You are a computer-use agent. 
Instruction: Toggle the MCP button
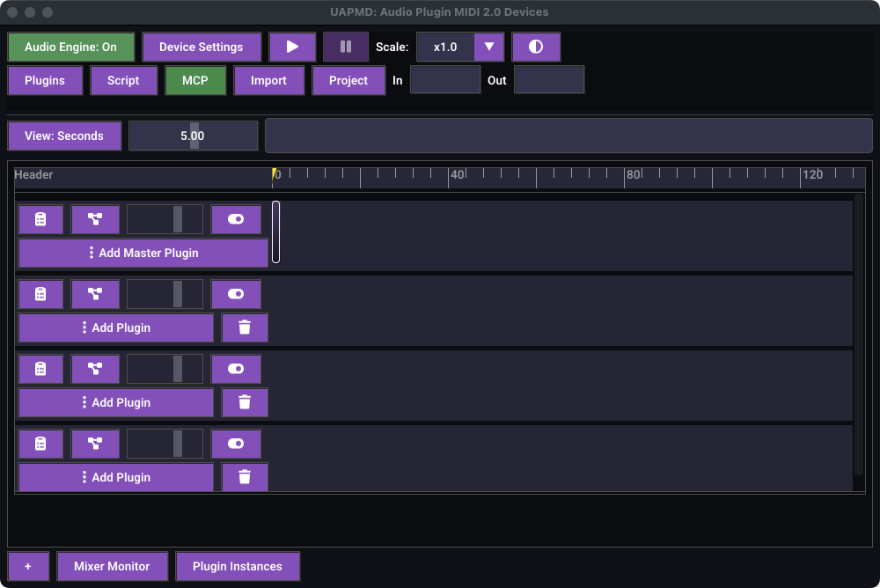[195, 80]
